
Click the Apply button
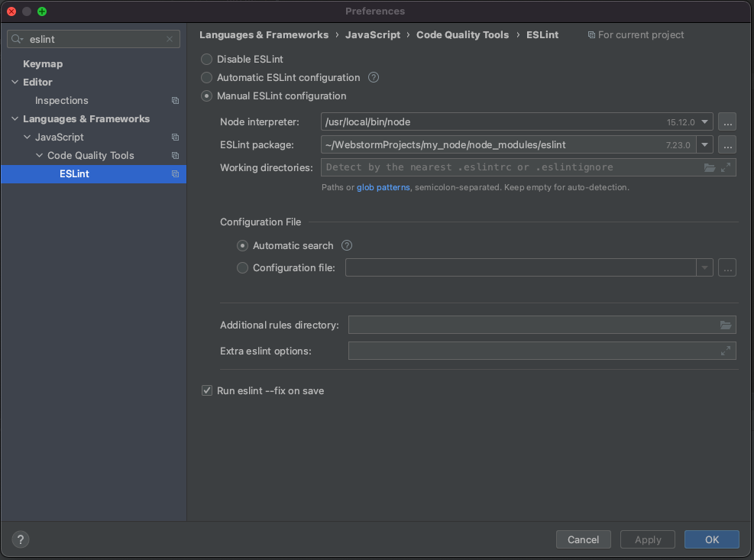648,539
